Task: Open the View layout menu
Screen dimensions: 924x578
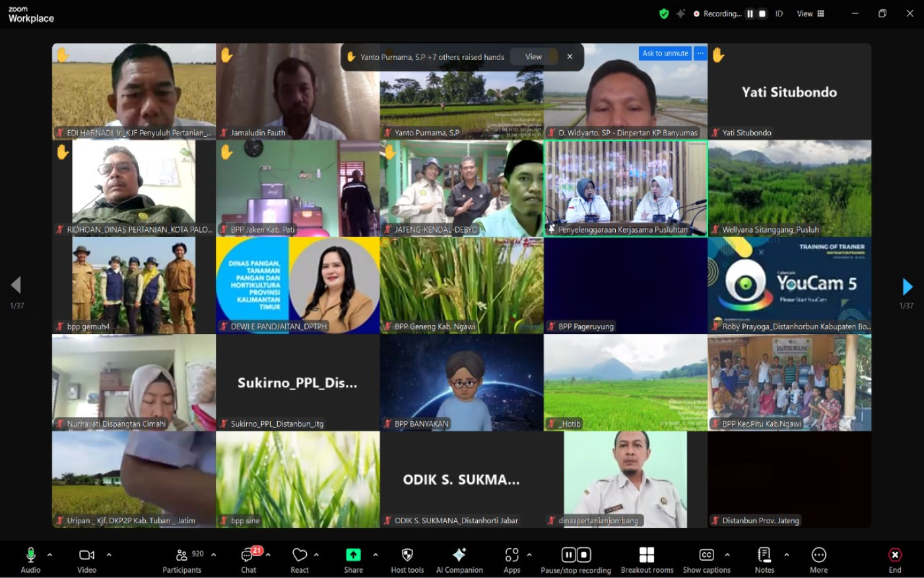Action: coord(810,13)
